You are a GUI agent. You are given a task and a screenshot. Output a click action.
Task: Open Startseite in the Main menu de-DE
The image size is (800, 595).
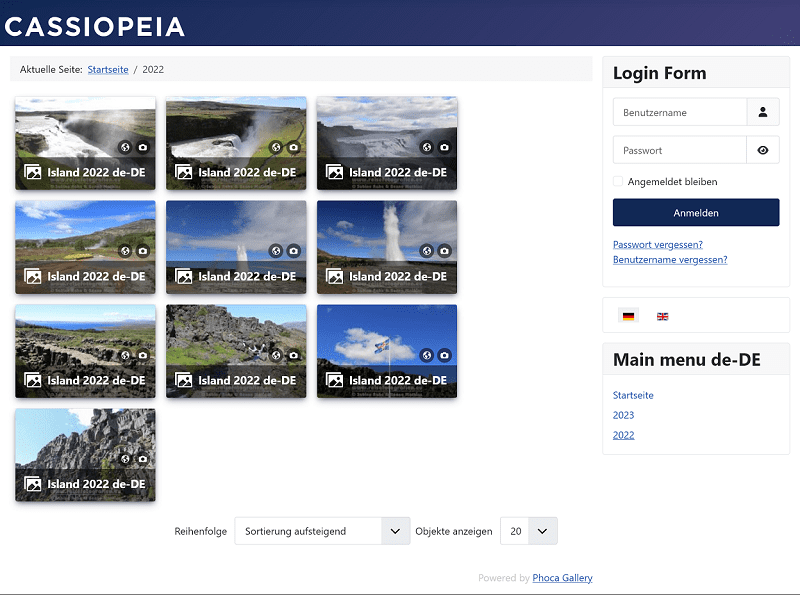[x=633, y=395]
